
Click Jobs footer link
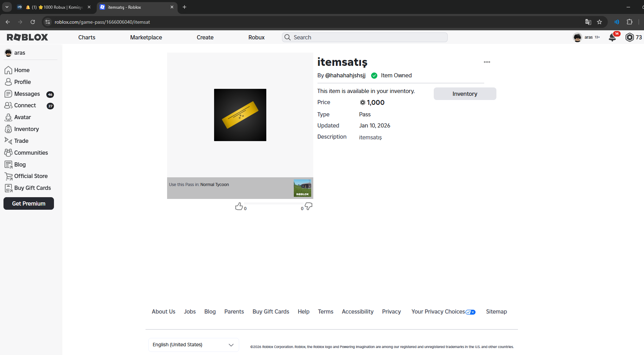coord(190,312)
